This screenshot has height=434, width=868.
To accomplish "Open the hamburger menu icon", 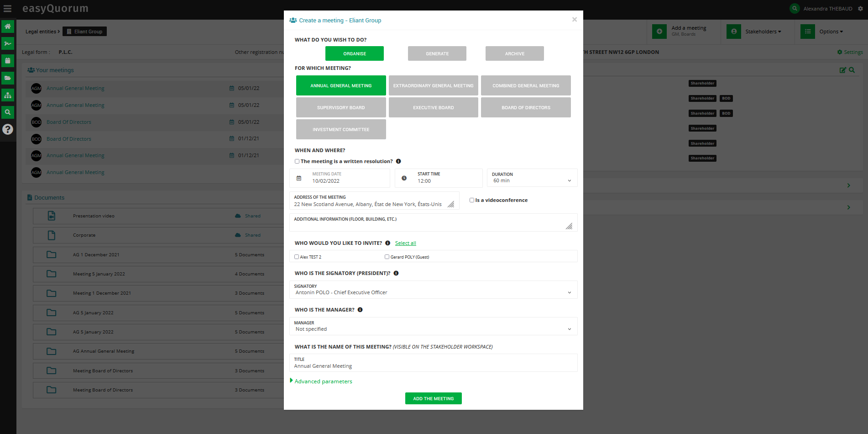I will click(8, 9).
